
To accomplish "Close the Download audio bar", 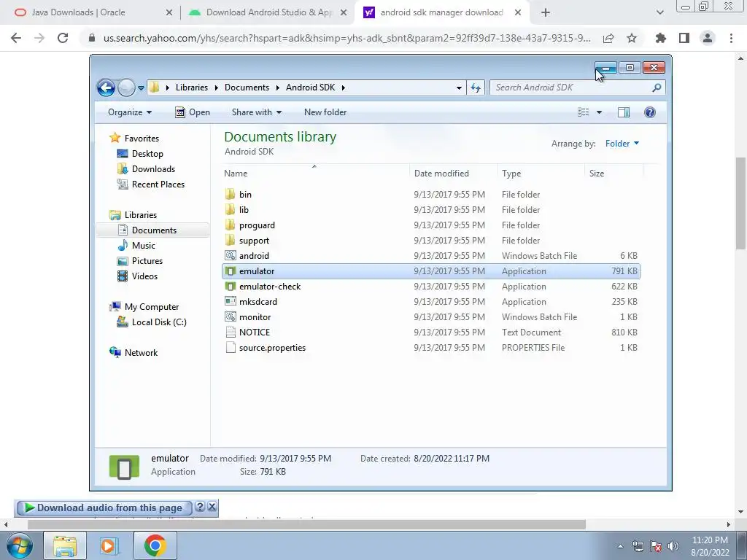I will click(212, 507).
